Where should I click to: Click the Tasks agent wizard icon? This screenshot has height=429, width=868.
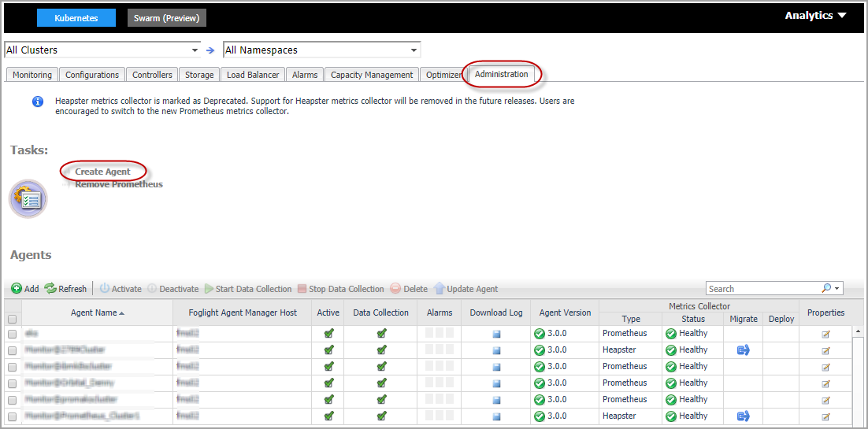(28, 198)
